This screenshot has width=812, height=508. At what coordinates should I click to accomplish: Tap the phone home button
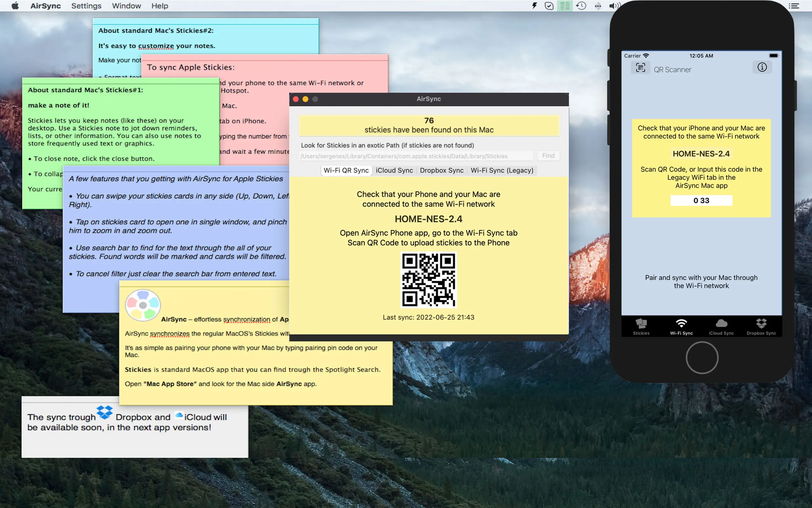click(702, 358)
